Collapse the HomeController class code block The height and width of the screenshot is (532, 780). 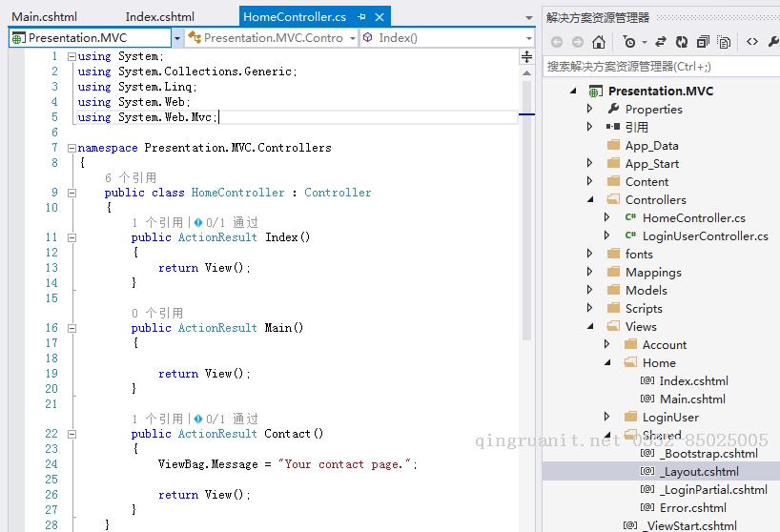(72, 193)
